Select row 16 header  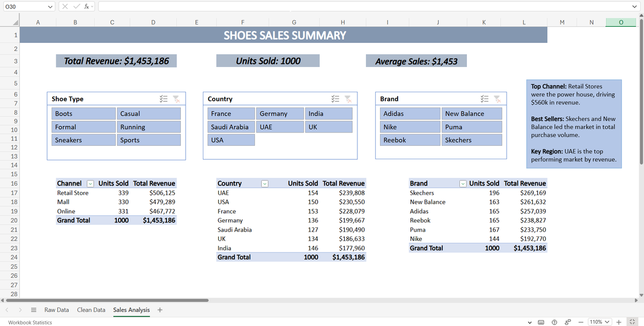coord(14,183)
